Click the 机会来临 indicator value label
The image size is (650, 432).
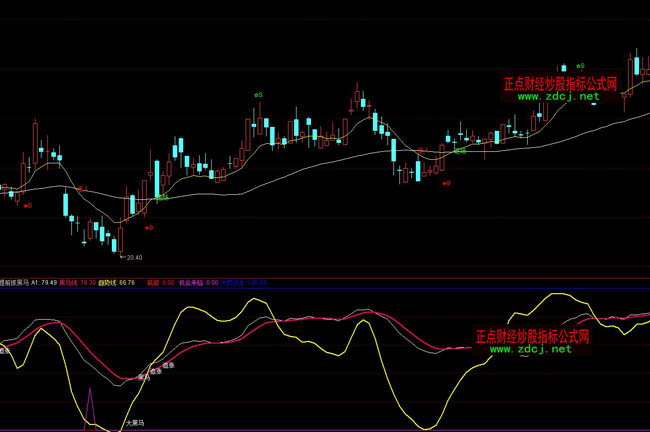click(x=196, y=283)
